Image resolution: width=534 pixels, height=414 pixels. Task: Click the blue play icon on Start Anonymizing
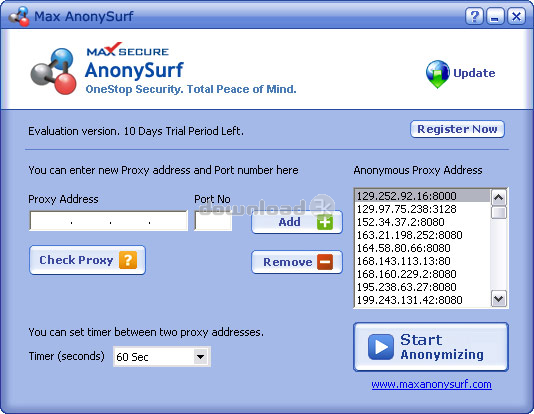tap(380, 347)
